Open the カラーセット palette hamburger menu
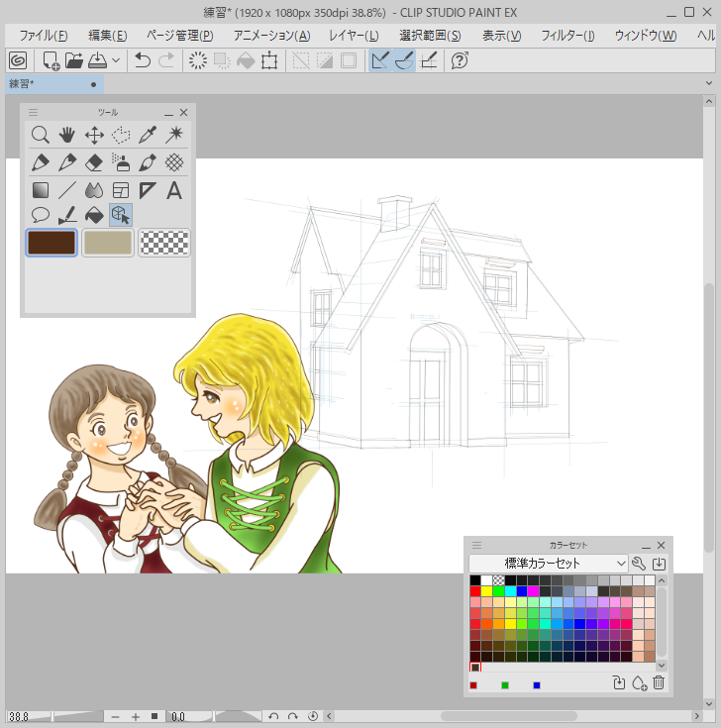The width and height of the screenshot is (721, 728). point(476,545)
